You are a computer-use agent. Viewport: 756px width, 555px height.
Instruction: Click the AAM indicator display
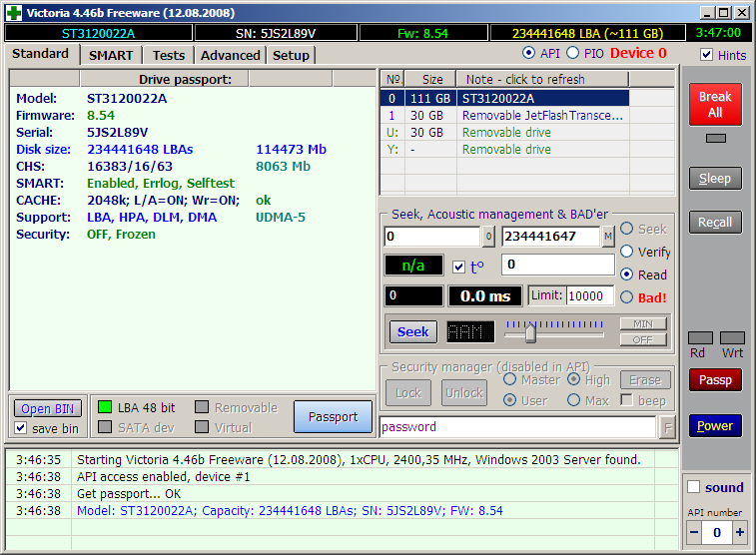point(470,331)
